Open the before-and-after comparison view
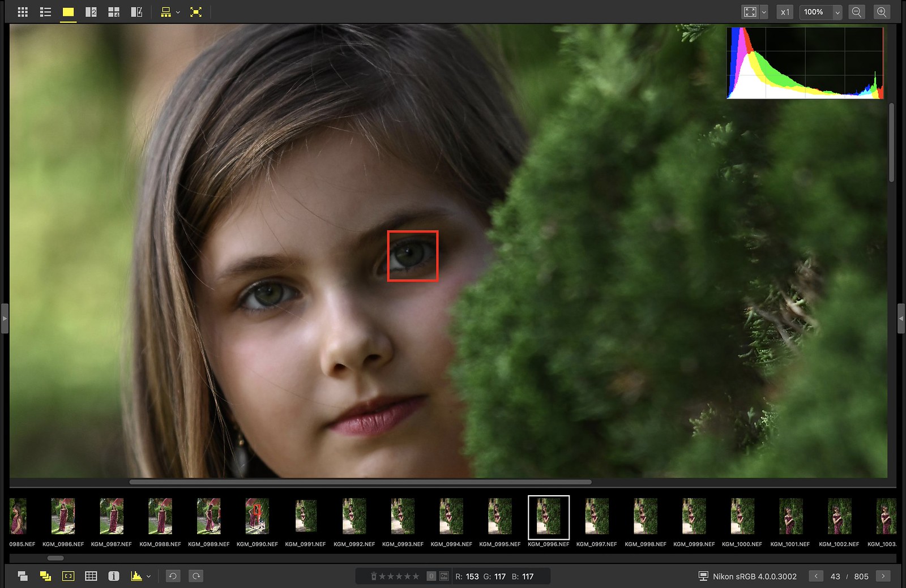The height and width of the screenshot is (588, 906). pos(136,12)
